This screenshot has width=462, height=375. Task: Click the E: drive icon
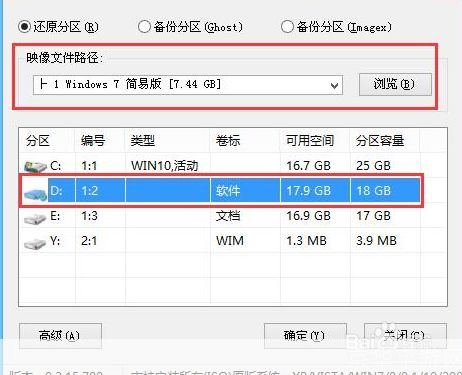point(35,218)
